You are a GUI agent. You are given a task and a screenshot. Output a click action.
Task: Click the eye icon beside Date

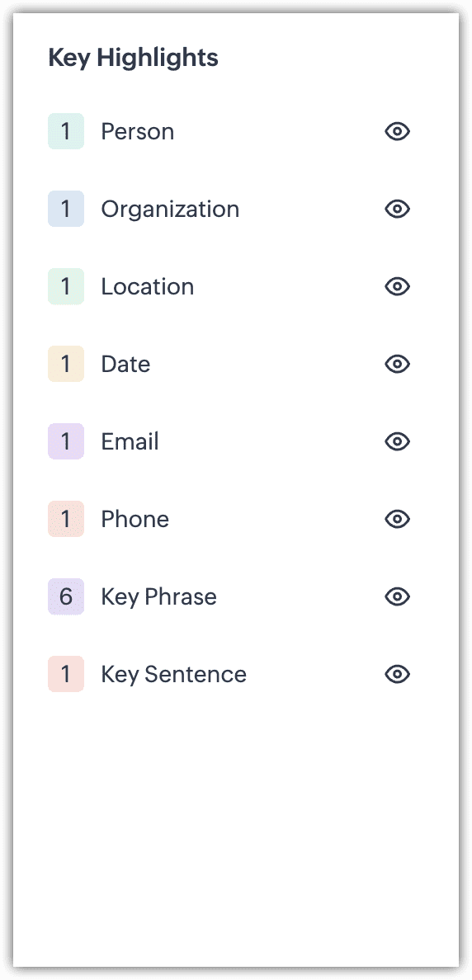tap(397, 364)
